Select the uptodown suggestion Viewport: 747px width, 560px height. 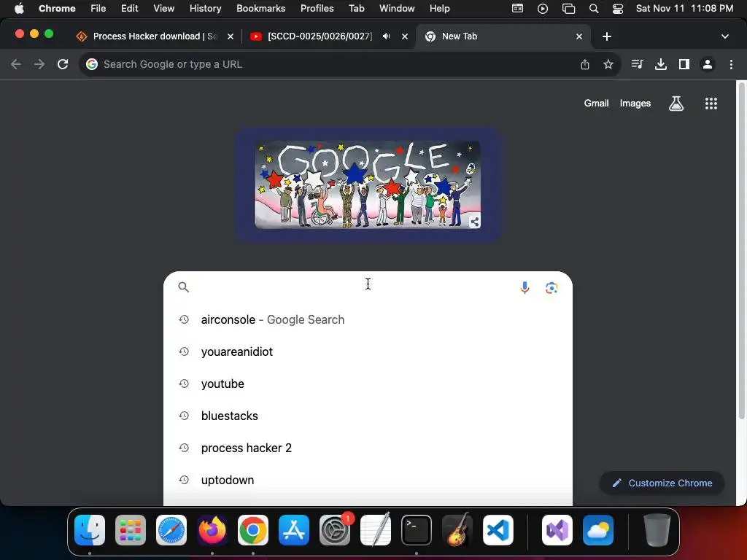point(368,480)
